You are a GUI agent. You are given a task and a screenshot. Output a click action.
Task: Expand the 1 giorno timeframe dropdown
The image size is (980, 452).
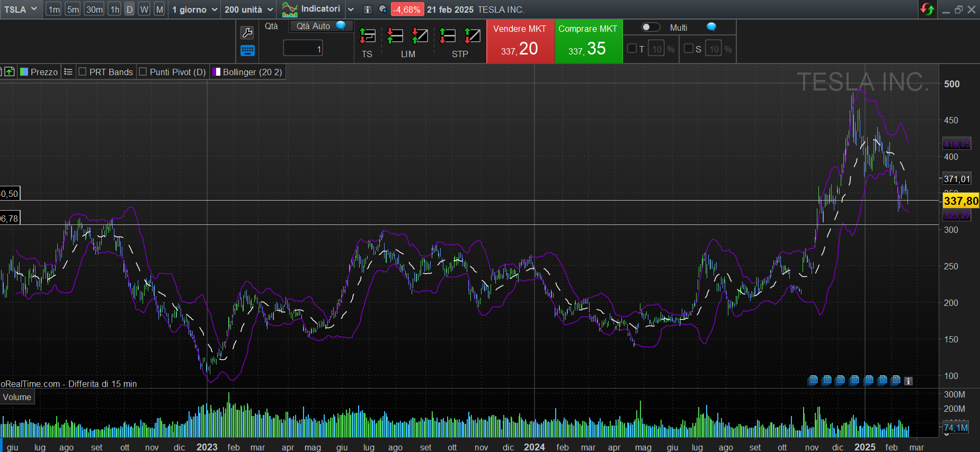[194, 10]
